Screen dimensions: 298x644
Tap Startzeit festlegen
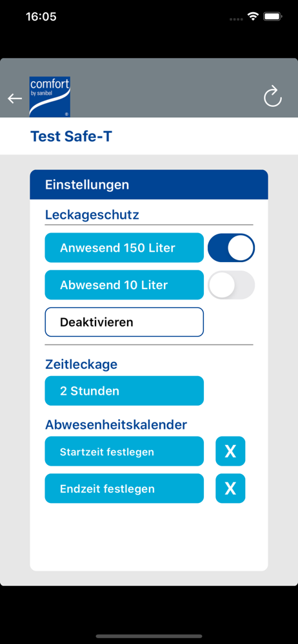pyautogui.click(x=124, y=451)
